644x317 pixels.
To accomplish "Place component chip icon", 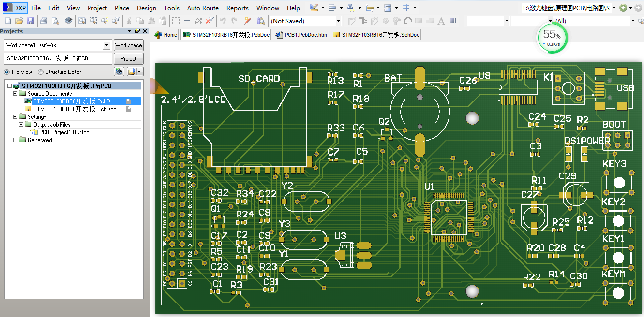I will pyautogui.click(x=452, y=21).
